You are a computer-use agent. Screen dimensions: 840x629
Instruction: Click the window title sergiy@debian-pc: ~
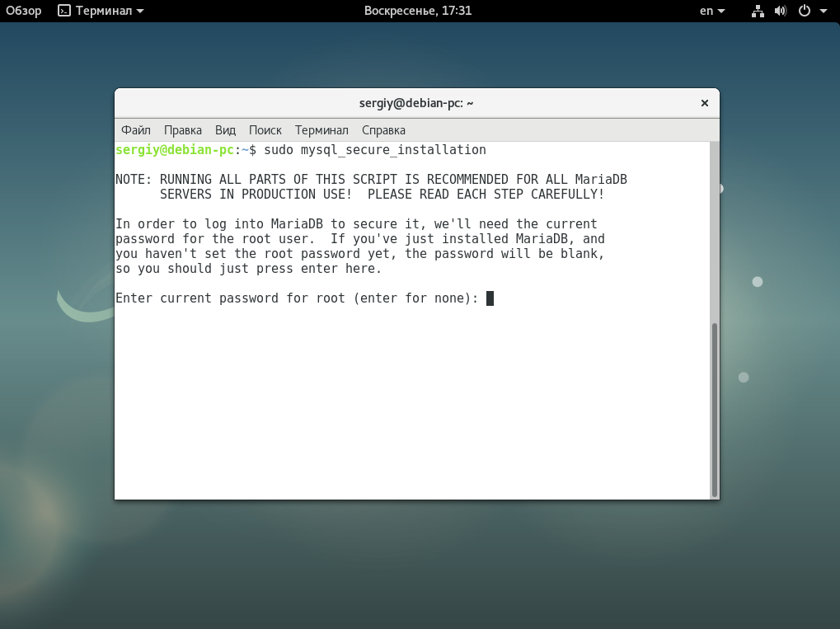point(416,103)
